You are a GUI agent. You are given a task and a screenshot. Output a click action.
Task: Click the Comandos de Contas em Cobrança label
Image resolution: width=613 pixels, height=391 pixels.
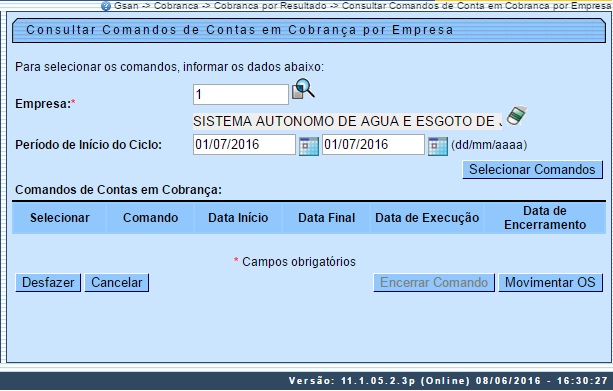pyautogui.click(x=118, y=190)
